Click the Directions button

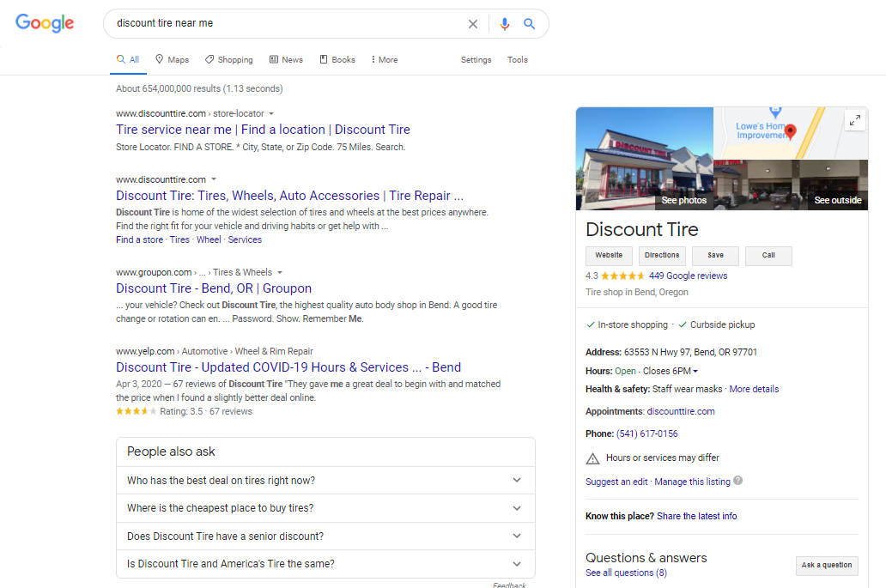[x=662, y=255]
